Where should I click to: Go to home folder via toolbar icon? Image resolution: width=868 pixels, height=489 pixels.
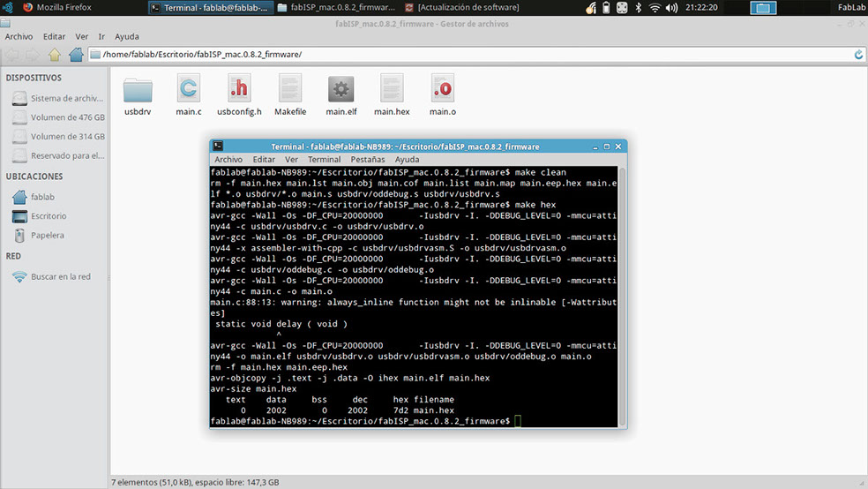pos(76,54)
